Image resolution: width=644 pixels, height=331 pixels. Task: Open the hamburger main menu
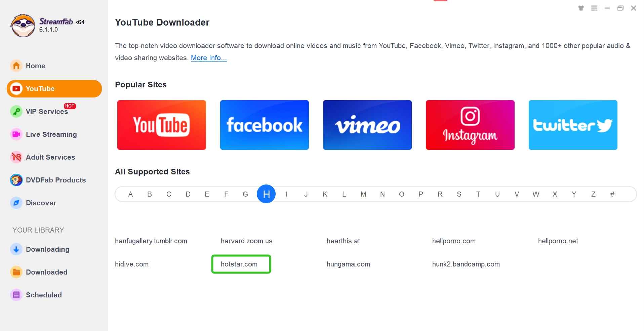(x=594, y=8)
